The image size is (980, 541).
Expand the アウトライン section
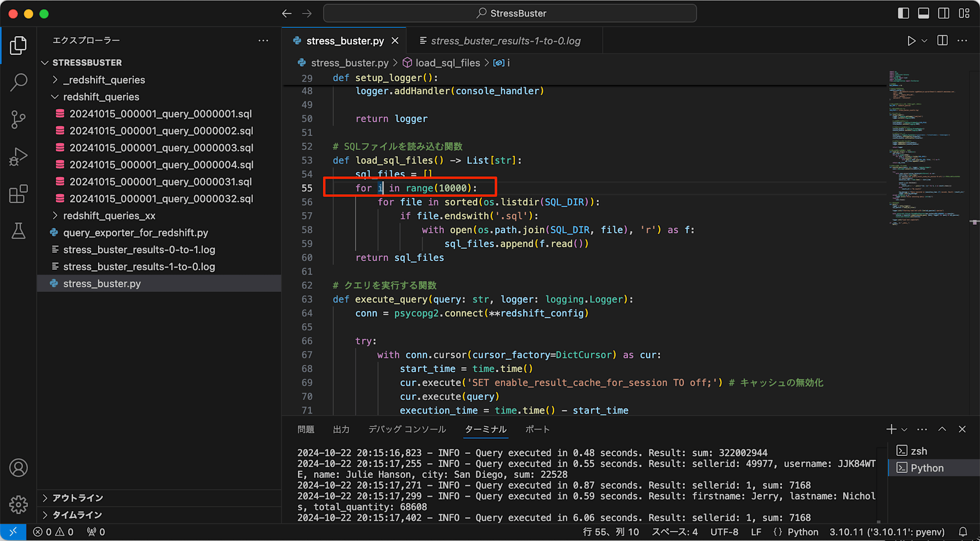pos(159,498)
